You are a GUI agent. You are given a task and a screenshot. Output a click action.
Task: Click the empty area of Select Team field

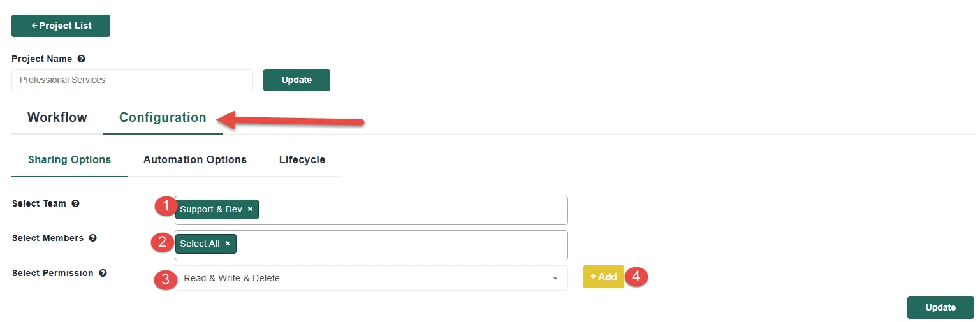pyautogui.click(x=414, y=210)
